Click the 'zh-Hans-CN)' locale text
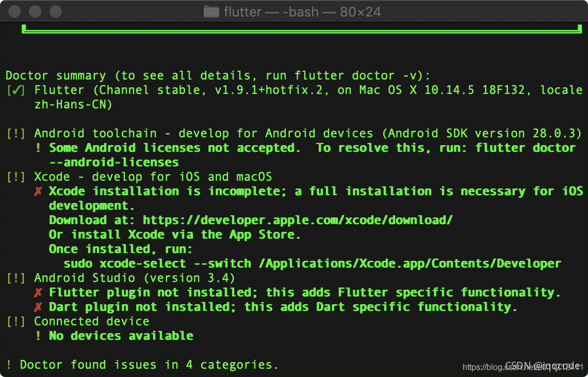This screenshot has width=588, height=377. [x=73, y=104]
